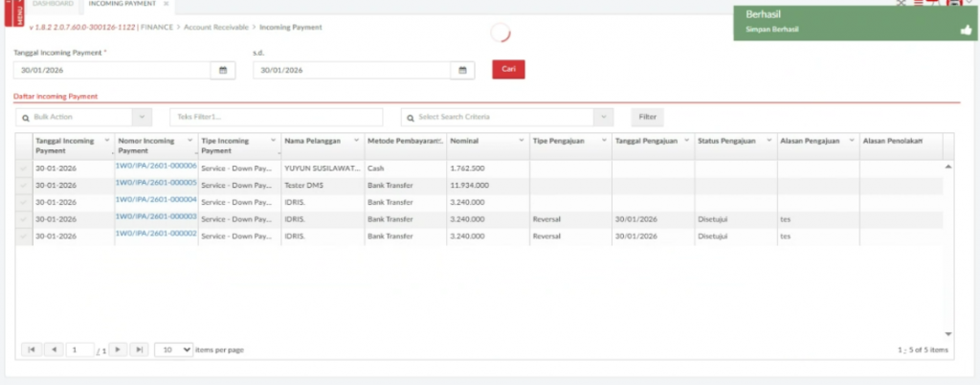Image resolution: width=980 pixels, height=385 pixels.
Task: Close the Incoming Payment tab
Action: (x=166, y=4)
